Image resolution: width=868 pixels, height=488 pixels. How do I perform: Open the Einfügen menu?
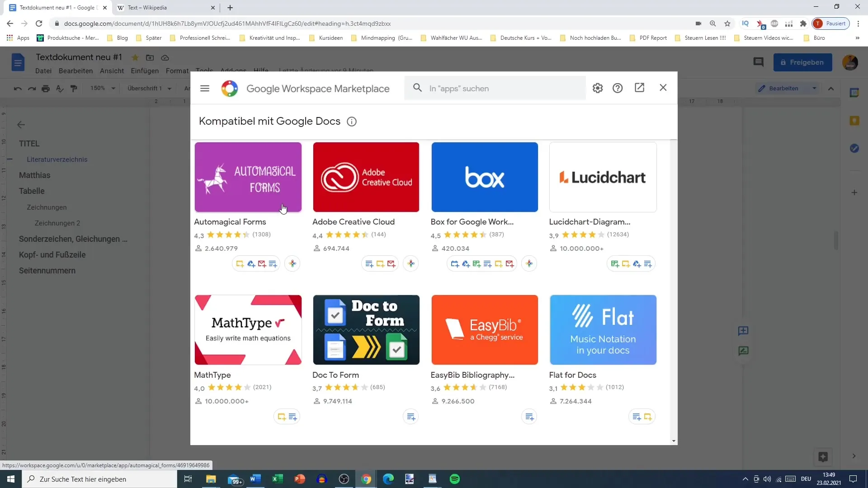pyautogui.click(x=145, y=71)
